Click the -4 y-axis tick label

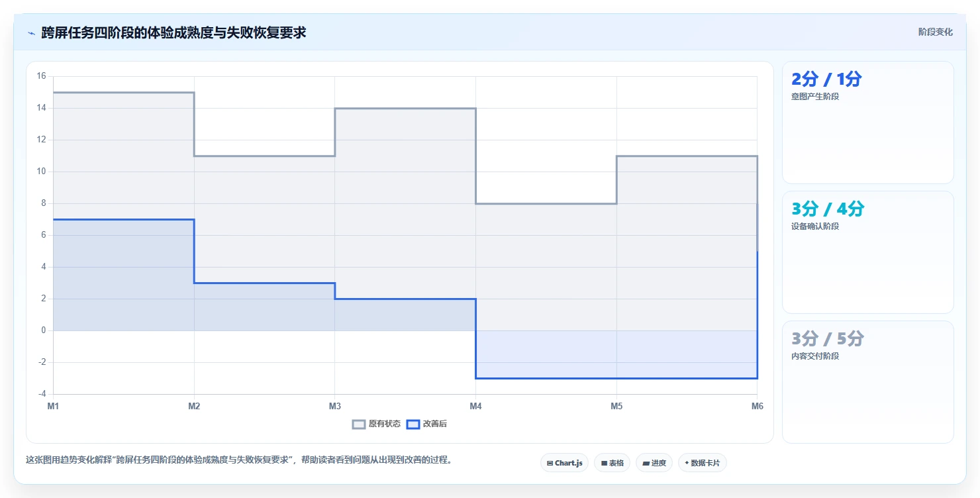pos(41,394)
